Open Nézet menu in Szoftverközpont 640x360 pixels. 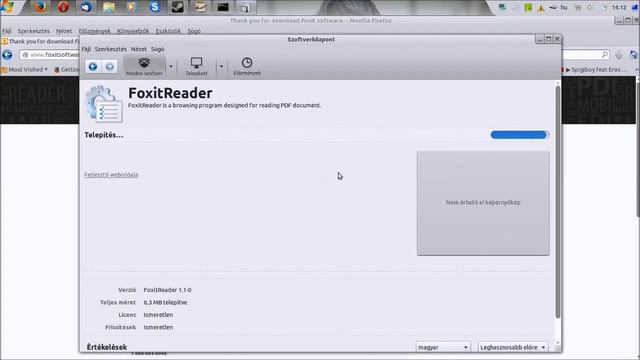coord(139,49)
